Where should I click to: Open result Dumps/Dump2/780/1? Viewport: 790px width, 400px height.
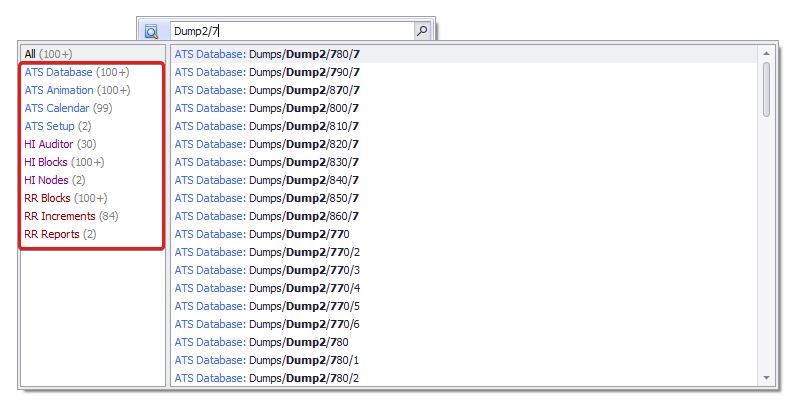pyautogui.click(x=464, y=360)
